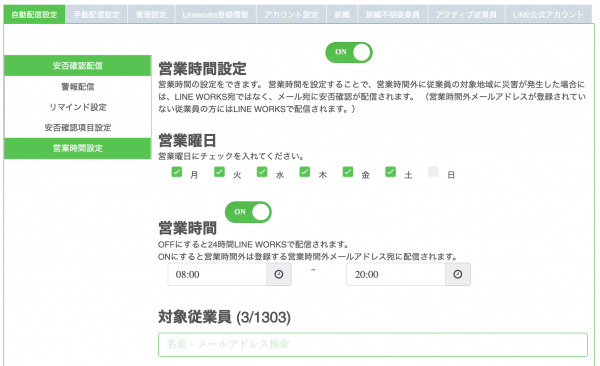Open リマインド設定 sidebar item
The image size is (600, 366).
coord(78,107)
